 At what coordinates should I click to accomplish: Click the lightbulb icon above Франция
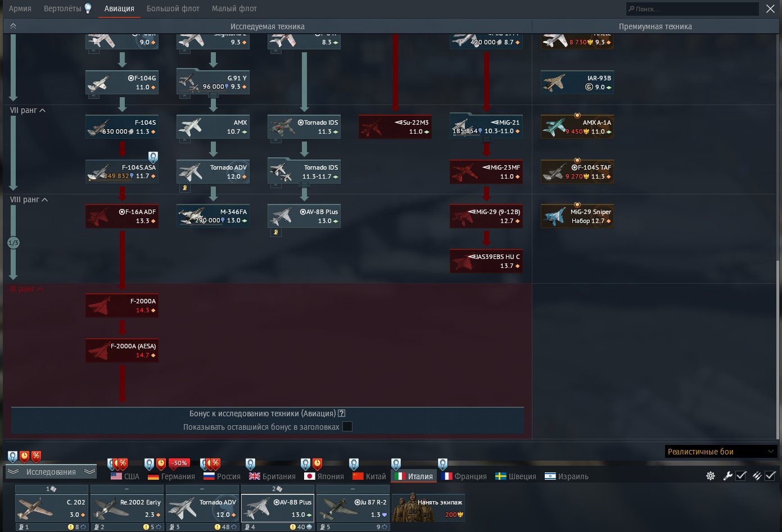click(442, 464)
